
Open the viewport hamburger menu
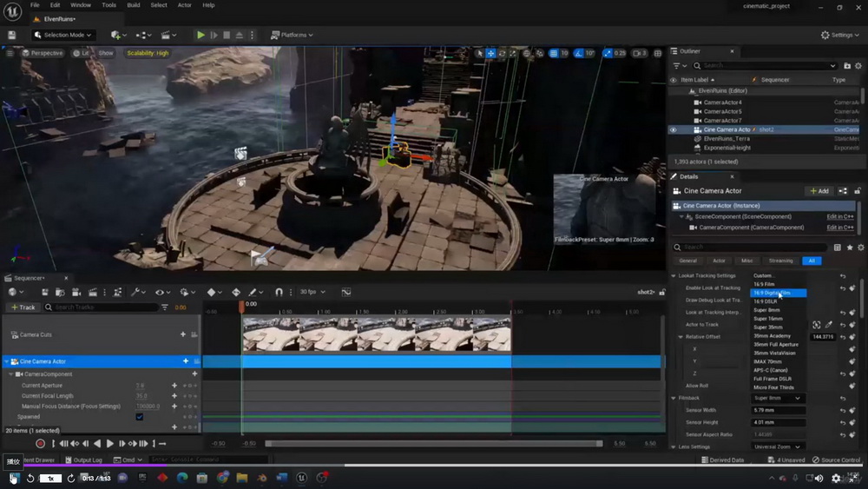pos(10,53)
